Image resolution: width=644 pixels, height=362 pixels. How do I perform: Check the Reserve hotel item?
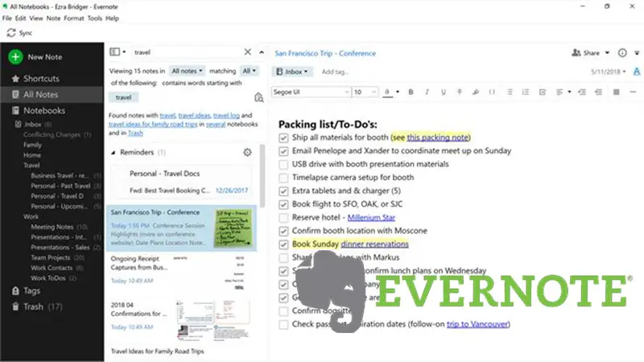(283, 218)
